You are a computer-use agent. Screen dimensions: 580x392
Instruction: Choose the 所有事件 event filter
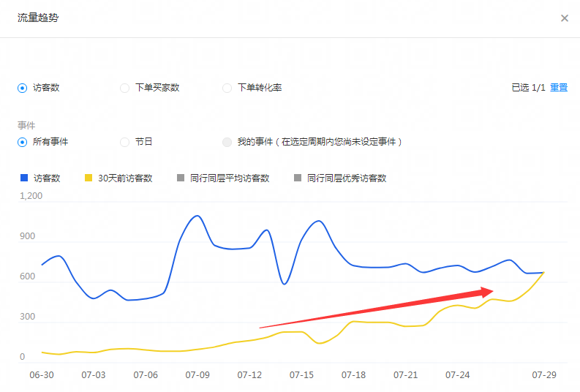tap(22, 142)
